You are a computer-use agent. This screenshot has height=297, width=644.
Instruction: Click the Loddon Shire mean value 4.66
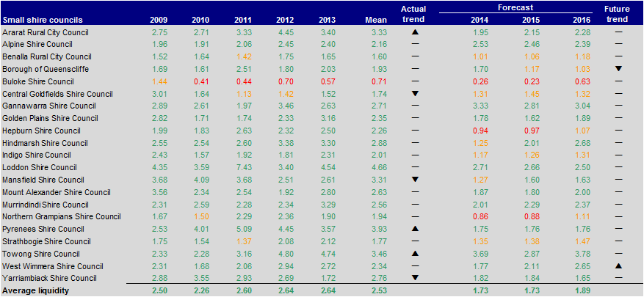click(380, 167)
